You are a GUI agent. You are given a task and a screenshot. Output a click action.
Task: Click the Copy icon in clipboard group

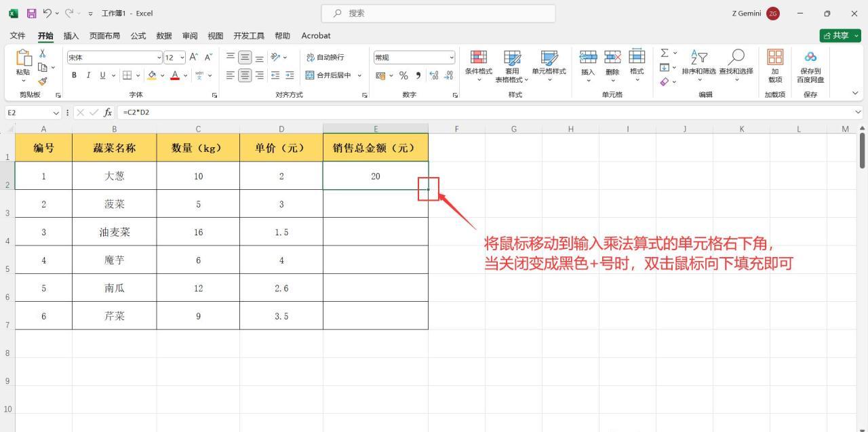click(x=42, y=67)
